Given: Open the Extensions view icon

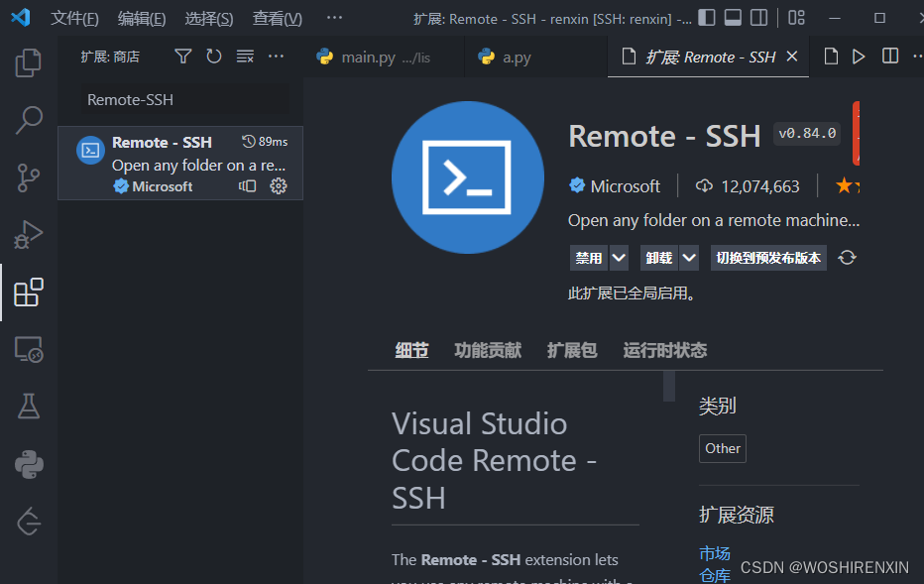Looking at the screenshot, I should 29,292.
